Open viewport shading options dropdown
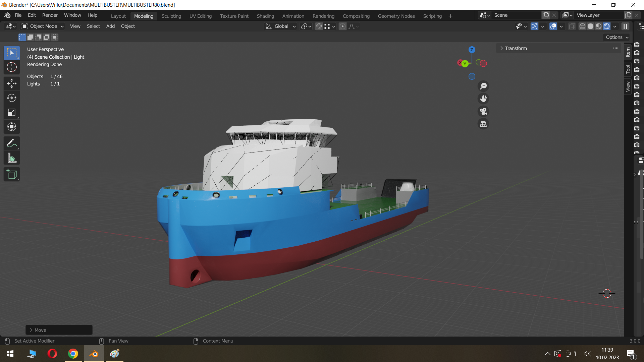Viewport: 644px width, 362px height. click(614, 26)
